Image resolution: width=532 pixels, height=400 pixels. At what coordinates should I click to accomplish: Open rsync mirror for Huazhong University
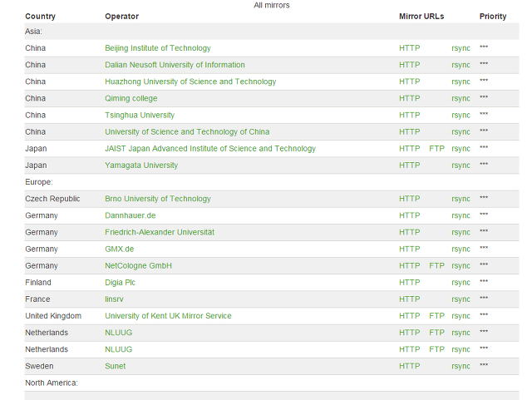(461, 81)
